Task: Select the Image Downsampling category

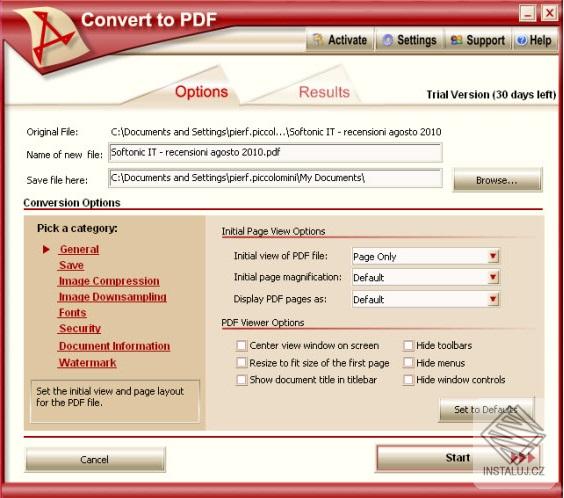Action: (112, 297)
